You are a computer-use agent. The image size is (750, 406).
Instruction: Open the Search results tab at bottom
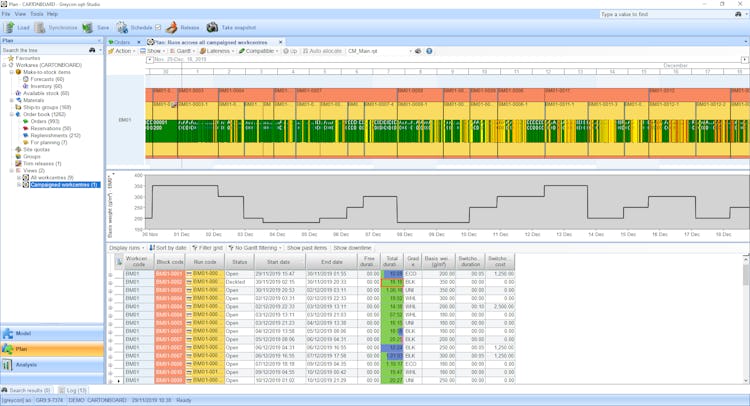pos(26,390)
